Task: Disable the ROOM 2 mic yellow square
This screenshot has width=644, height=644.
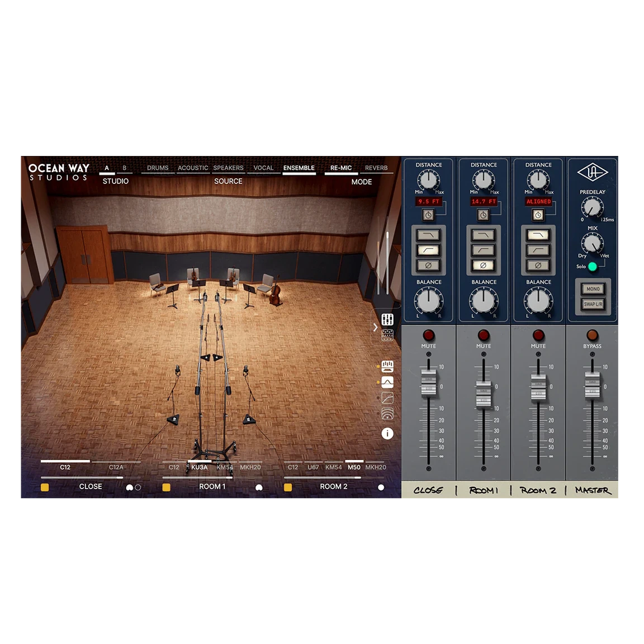Action: coord(288,487)
